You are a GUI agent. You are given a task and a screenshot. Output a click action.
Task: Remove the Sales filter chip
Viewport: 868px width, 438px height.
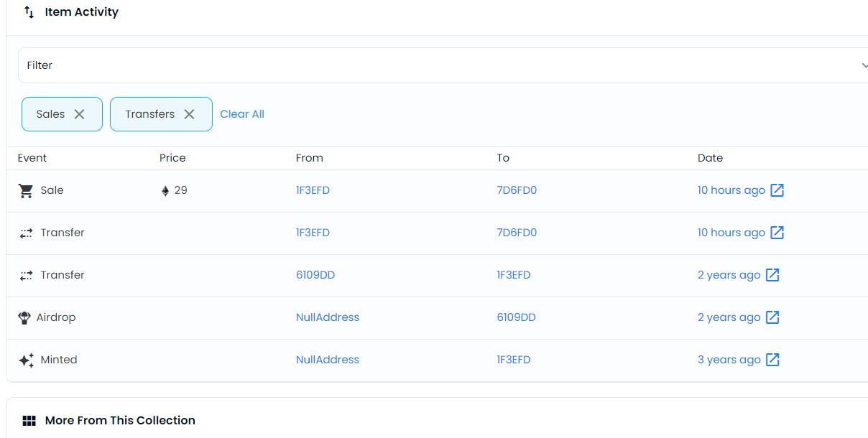[x=80, y=114]
